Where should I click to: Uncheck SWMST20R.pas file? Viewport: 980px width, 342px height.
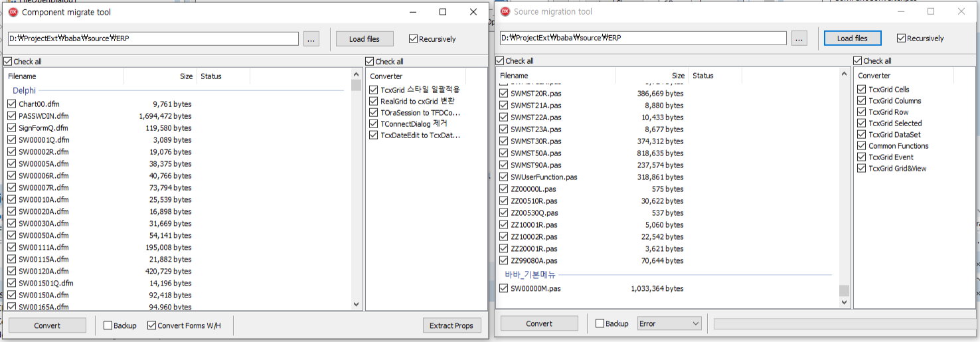504,94
